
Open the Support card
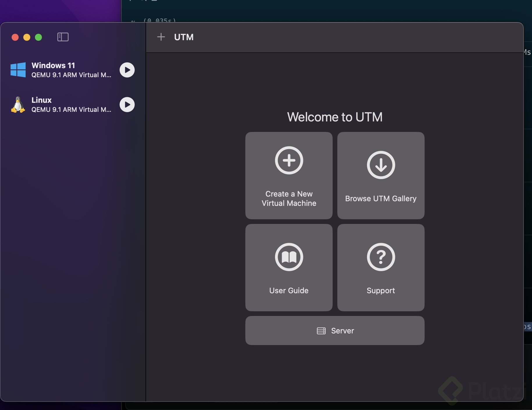click(x=381, y=268)
